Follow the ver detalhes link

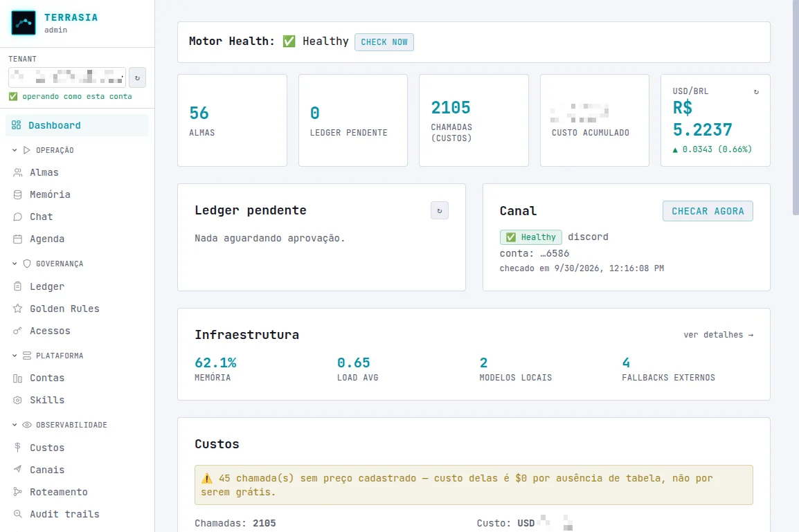point(719,335)
